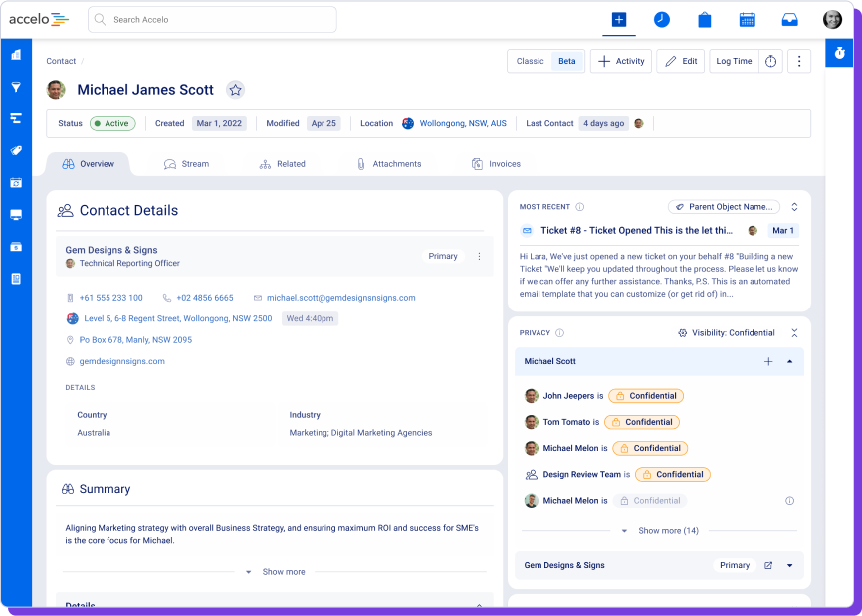The image size is (862, 616).
Task: Switch to the Related tab
Action: point(282,164)
